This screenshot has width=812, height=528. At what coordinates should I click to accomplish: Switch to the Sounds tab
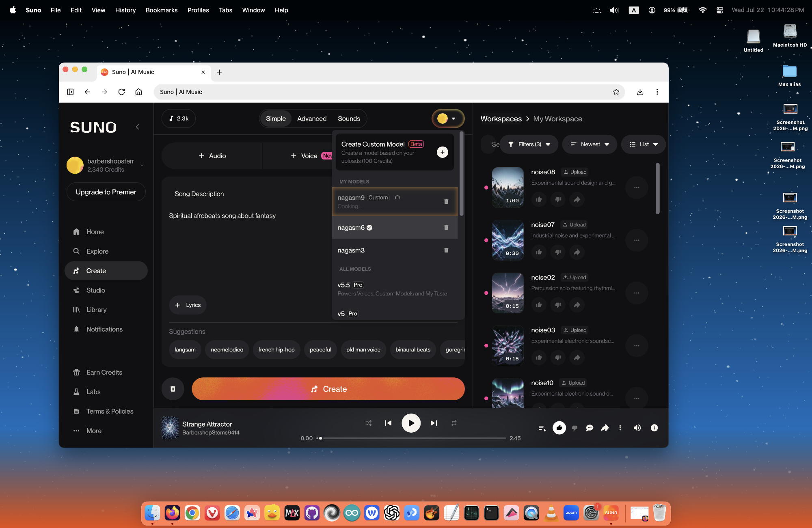point(349,119)
